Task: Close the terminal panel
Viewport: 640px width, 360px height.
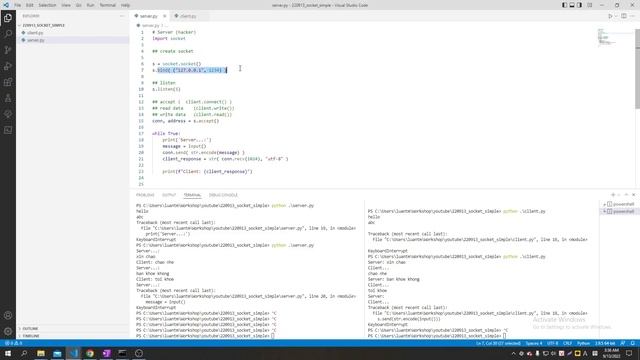Action: click(x=633, y=195)
